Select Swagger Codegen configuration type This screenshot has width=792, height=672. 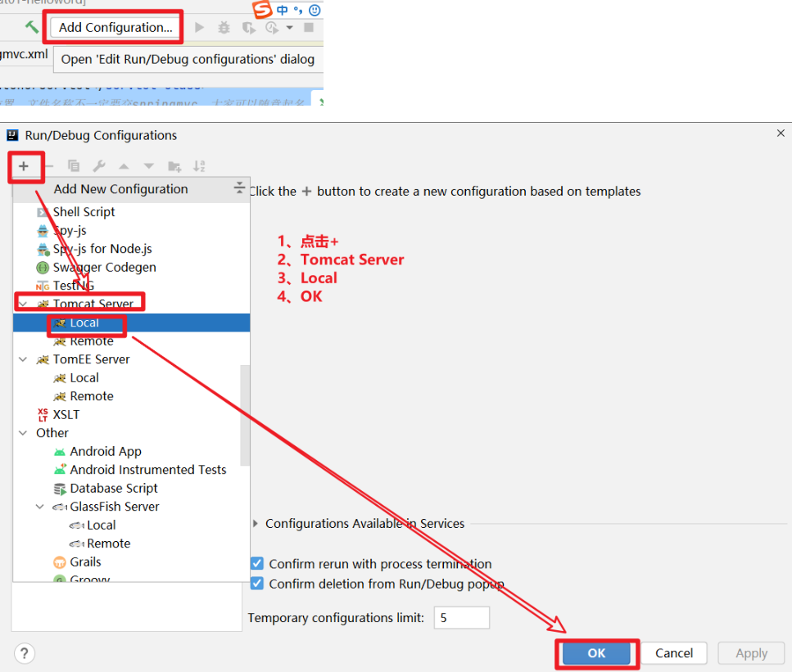(x=104, y=267)
